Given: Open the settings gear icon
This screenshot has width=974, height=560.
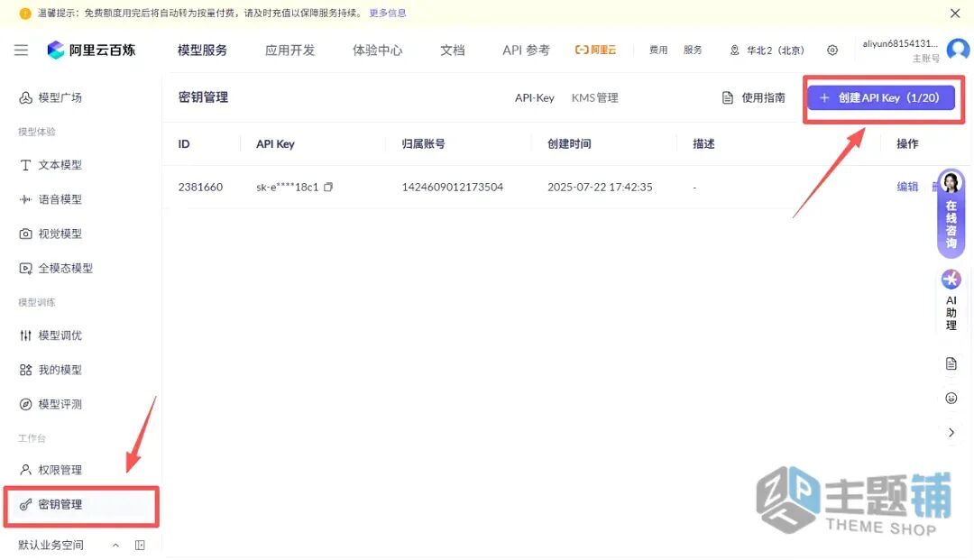Looking at the screenshot, I should (x=832, y=50).
